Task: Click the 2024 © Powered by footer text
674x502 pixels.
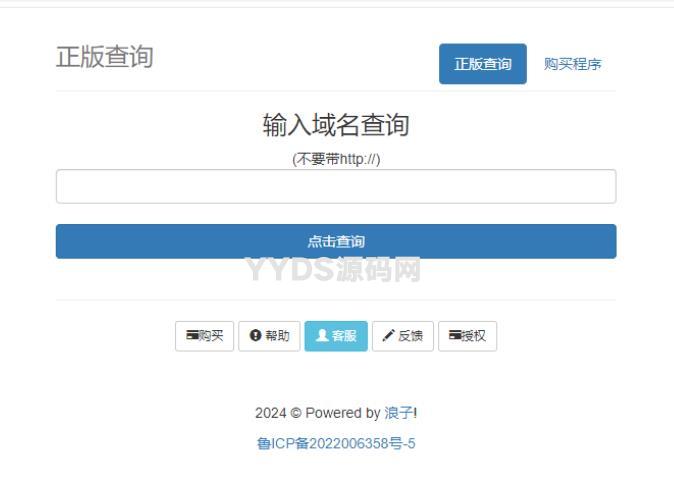Action: (317, 413)
